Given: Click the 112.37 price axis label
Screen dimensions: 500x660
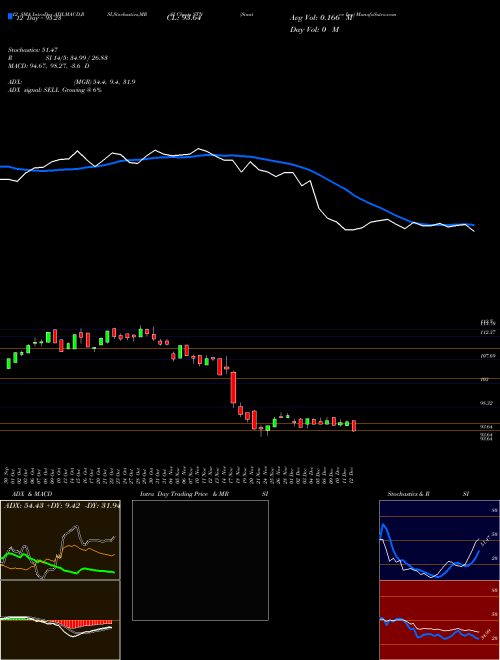Looking at the screenshot, I should [487, 333].
